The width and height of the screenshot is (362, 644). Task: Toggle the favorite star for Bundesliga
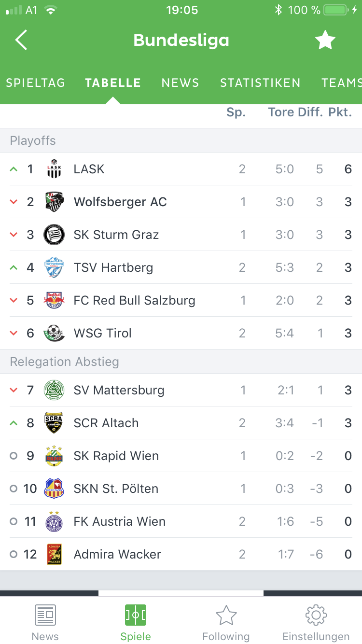click(325, 41)
